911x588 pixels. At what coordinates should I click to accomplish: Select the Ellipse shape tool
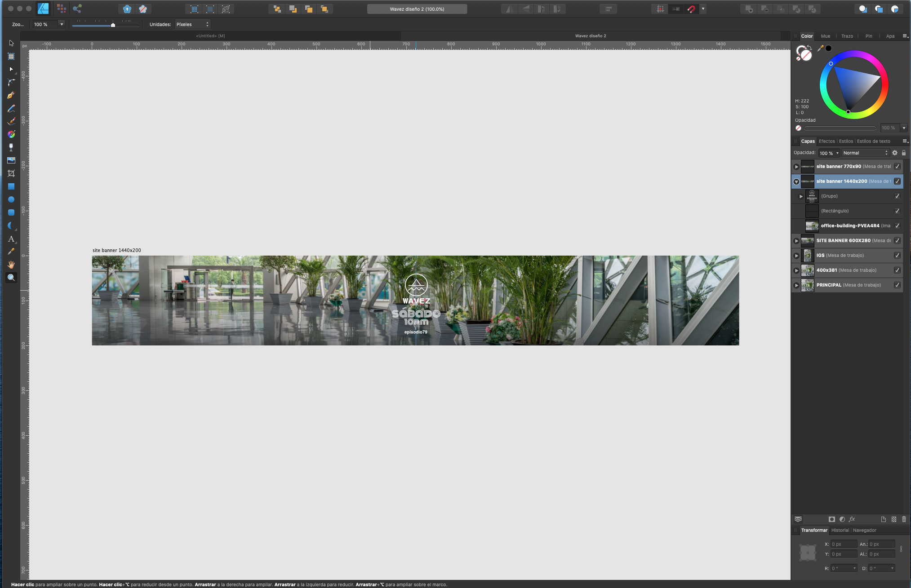(x=11, y=199)
